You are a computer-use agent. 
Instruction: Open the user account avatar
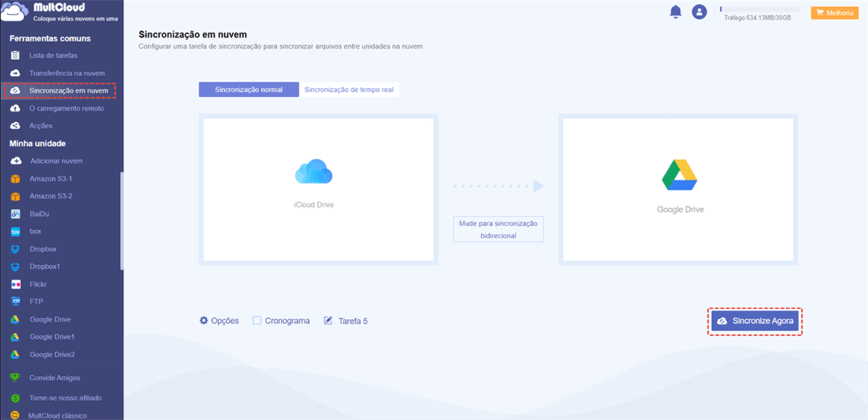(699, 12)
